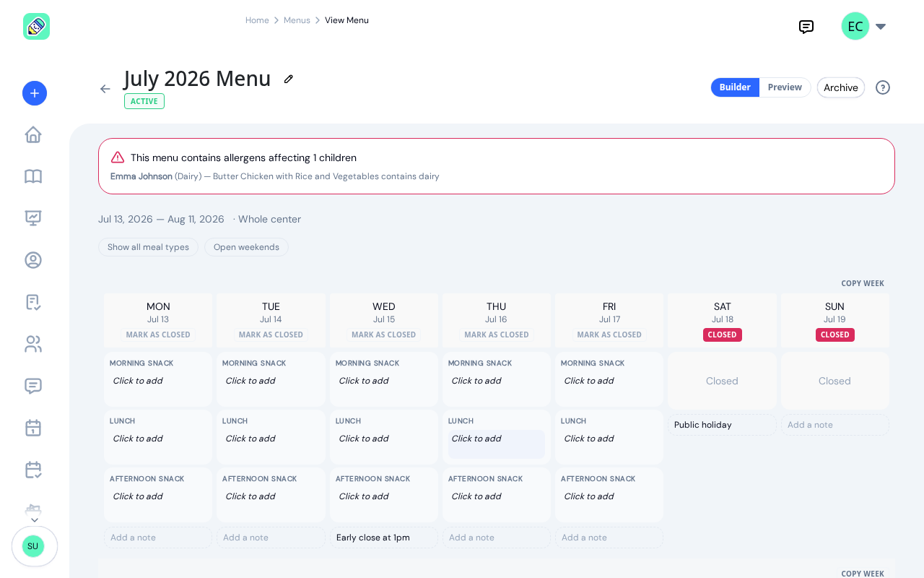The image size is (924, 578).
Task: Open the home icon in sidebar
Action: point(33,134)
